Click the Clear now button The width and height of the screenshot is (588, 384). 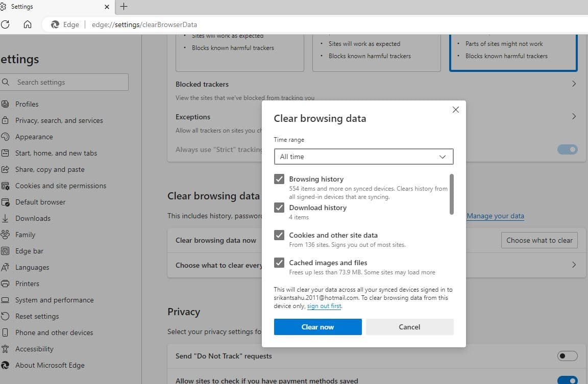[317, 327]
